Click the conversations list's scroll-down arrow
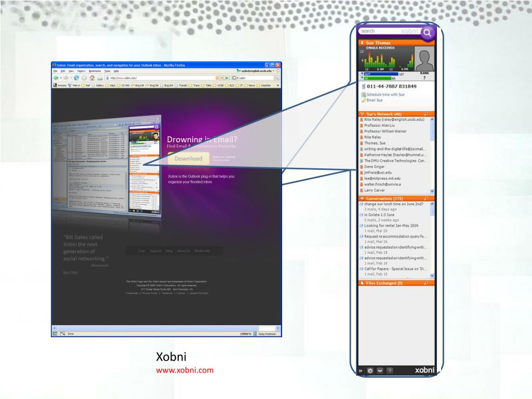This screenshot has width=532, height=399. click(432, 276)
